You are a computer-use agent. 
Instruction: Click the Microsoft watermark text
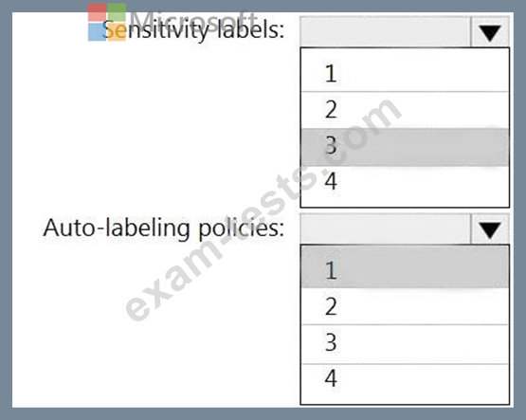[193, 21]
